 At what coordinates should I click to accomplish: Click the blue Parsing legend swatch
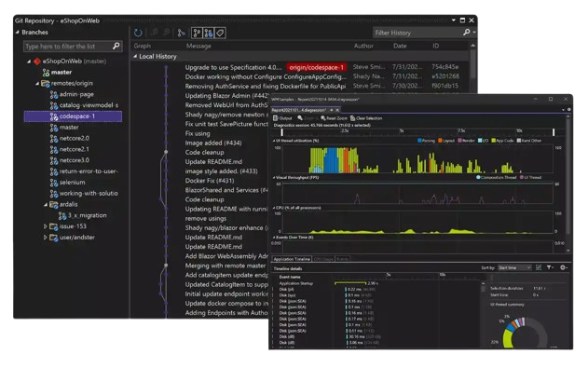pyautogui.click(x=419, y=141)
